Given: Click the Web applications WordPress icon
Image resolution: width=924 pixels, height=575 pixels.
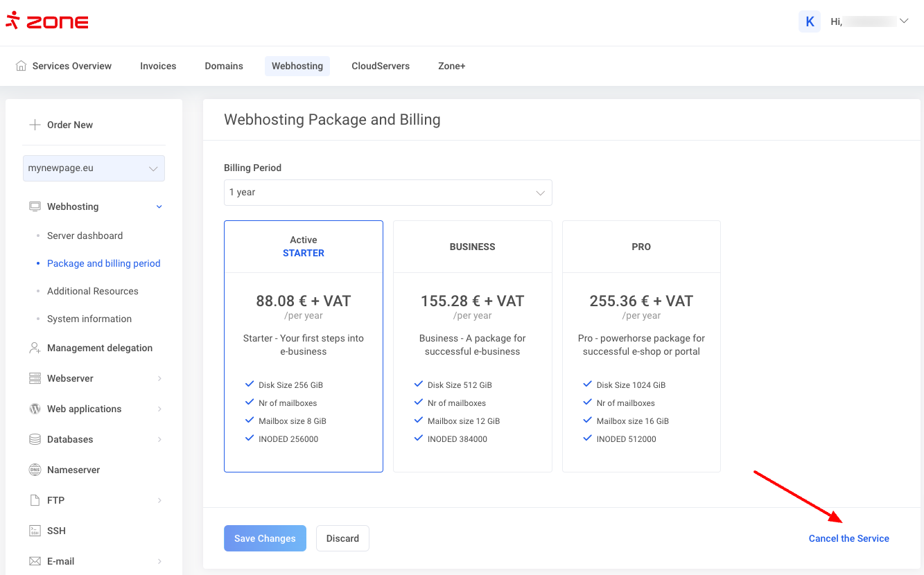Looking at the screenshot, I should (35, 409).
